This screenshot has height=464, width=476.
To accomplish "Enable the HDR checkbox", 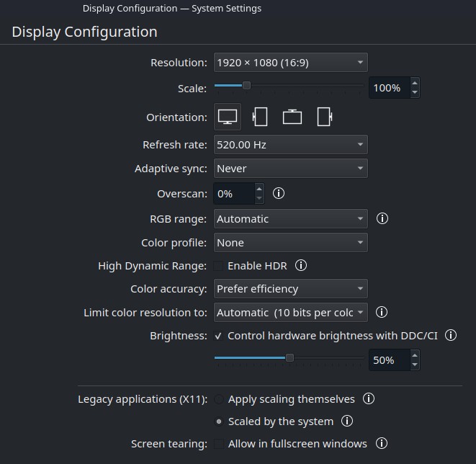I will (218, 266).
